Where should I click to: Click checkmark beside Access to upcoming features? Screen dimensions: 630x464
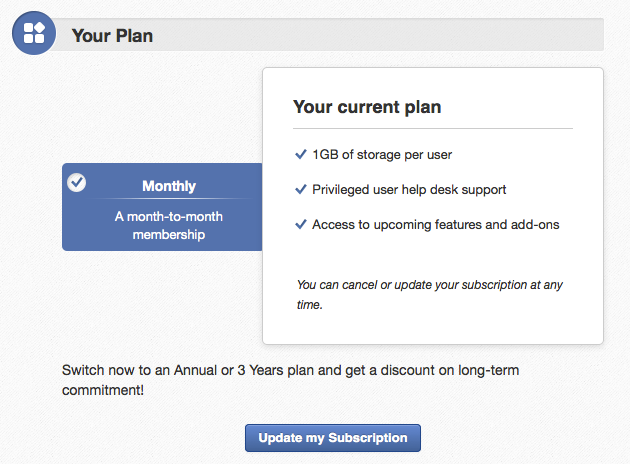301,224
